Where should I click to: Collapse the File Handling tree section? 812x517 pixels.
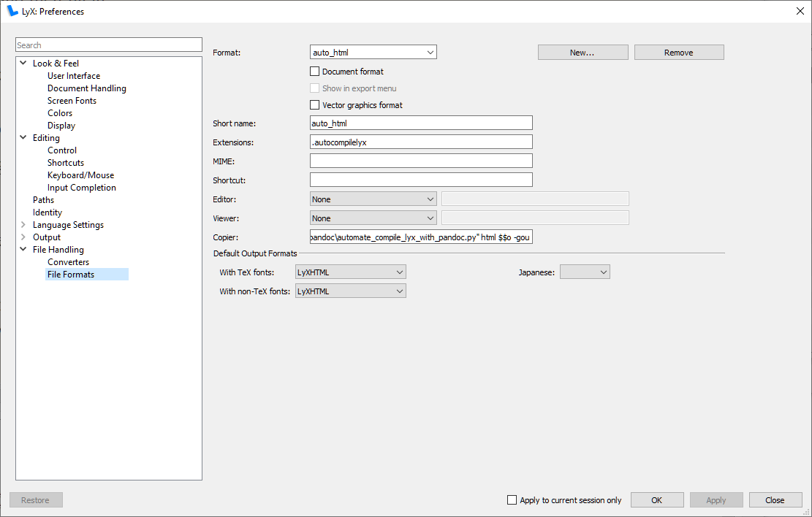(23, 250)
